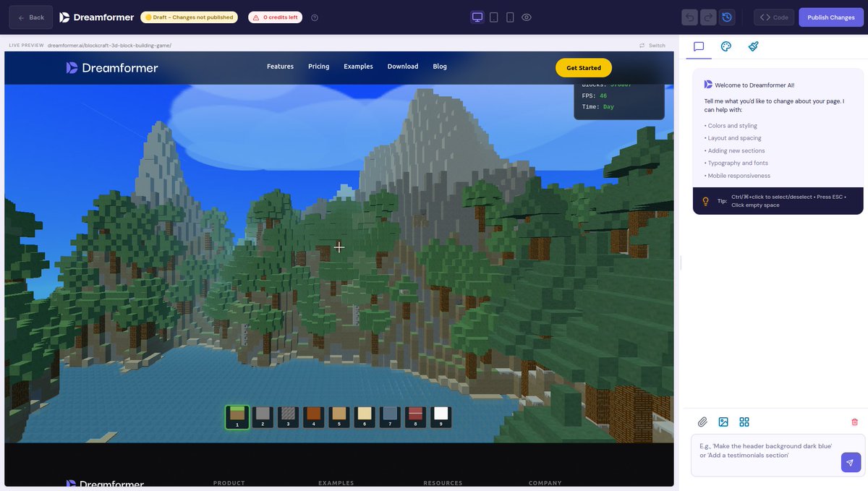The image size is (868, 491).
Task: Click the RESOURCES footer heading
Action: coord(443,483)
